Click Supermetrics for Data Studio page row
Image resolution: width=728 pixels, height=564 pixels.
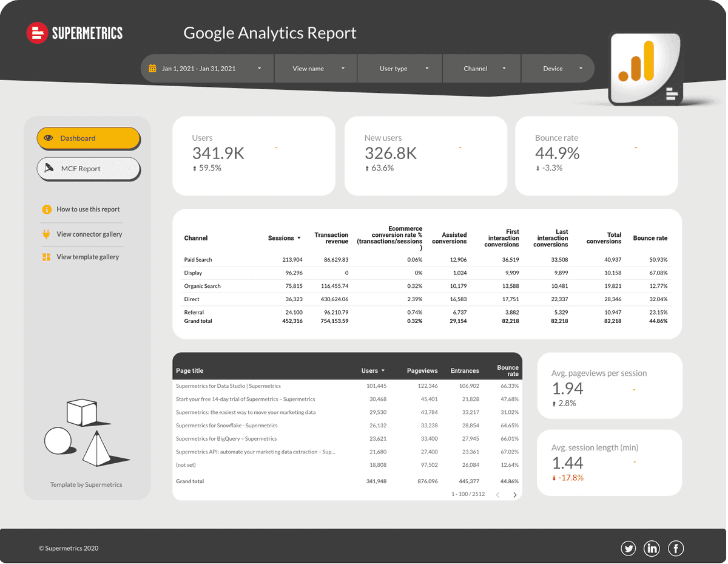pyautogui.click(x=347, y=386)
